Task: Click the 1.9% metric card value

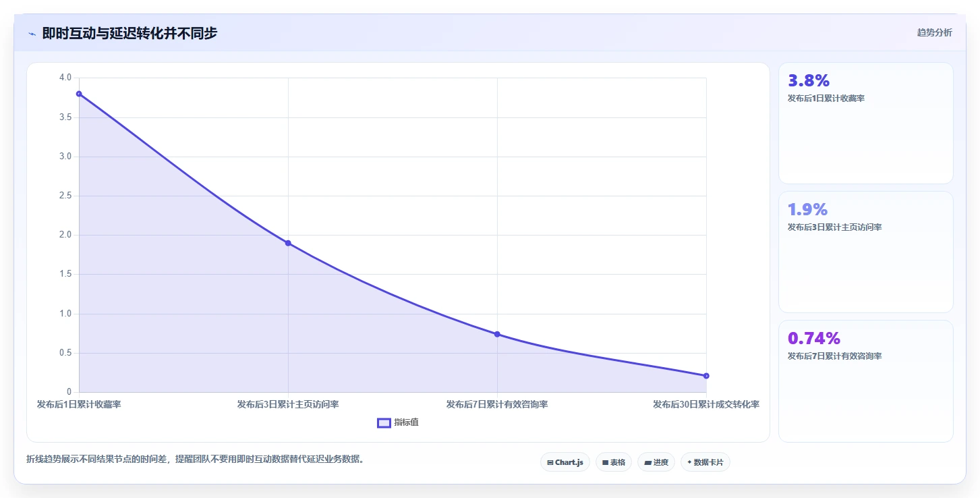Action: click(x=807, y=210)
